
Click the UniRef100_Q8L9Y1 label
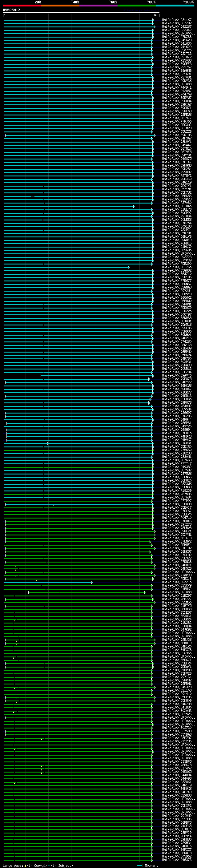pyautogui.click(x=177, y=142)
